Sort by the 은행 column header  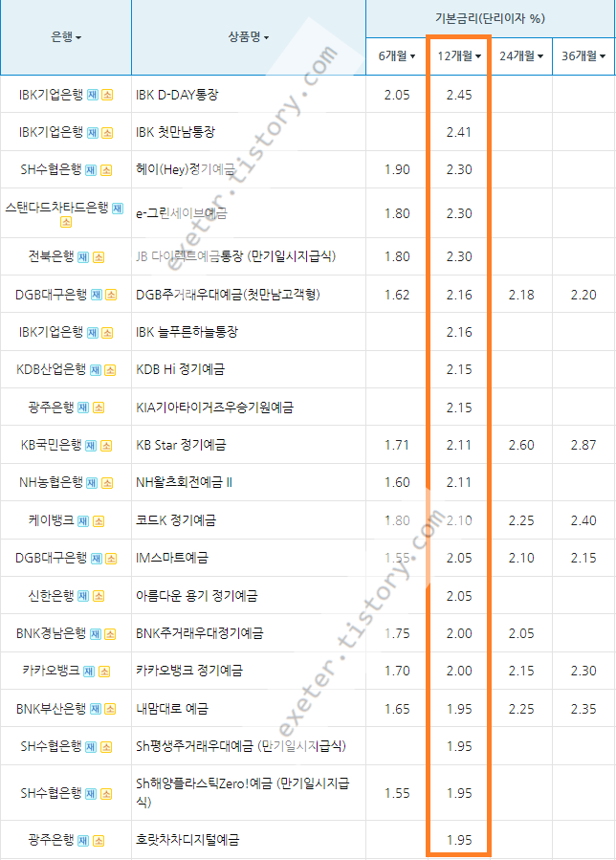click(66, 37)
